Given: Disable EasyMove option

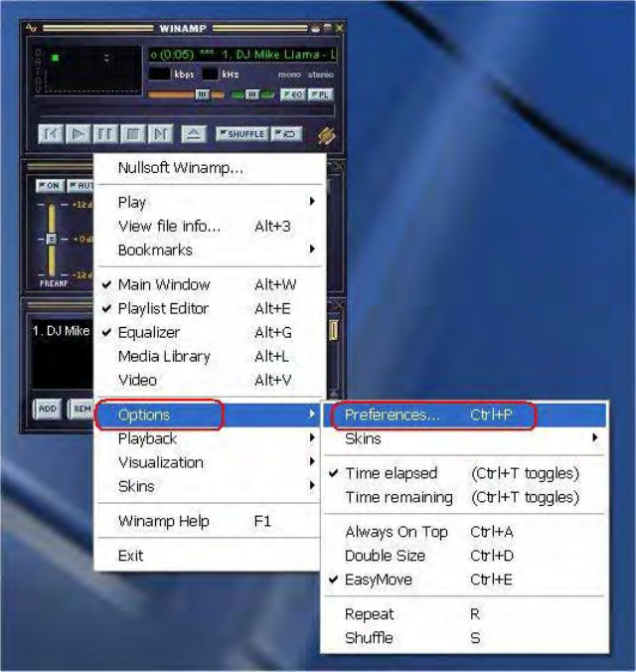Looking at the screenshot, I should tap(464, 580).
